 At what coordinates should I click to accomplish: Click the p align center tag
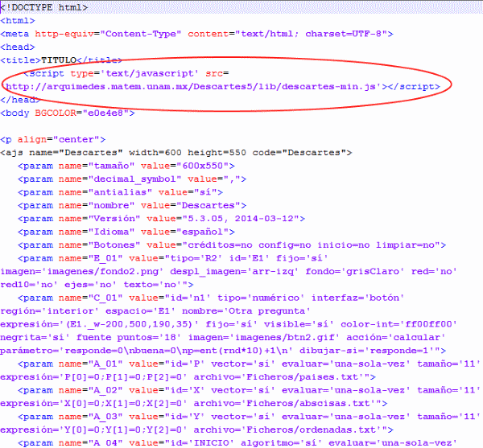(54, 138)
